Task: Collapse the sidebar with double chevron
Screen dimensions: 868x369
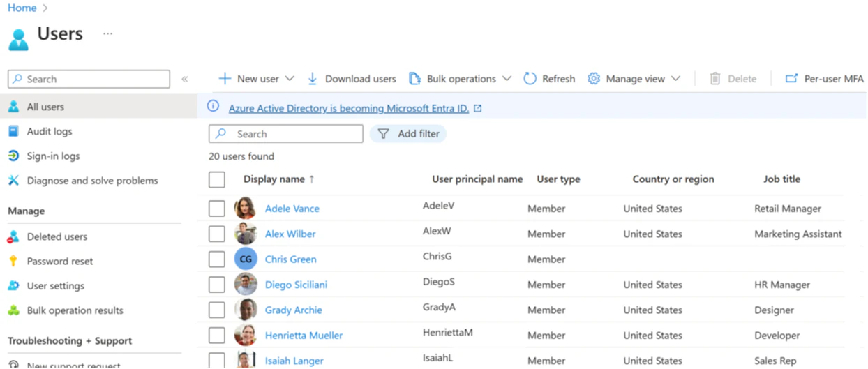Action: pos(185,79)
